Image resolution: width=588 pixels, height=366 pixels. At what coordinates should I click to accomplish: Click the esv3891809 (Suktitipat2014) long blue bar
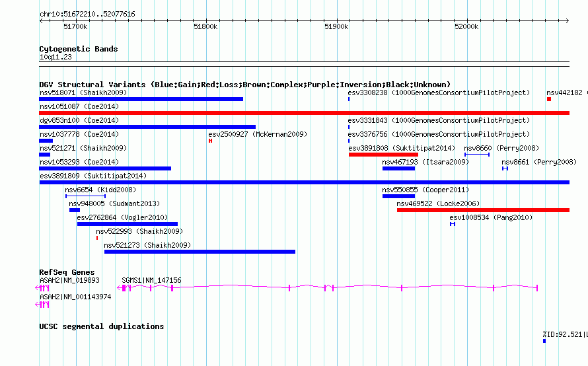tap(304, 182)
